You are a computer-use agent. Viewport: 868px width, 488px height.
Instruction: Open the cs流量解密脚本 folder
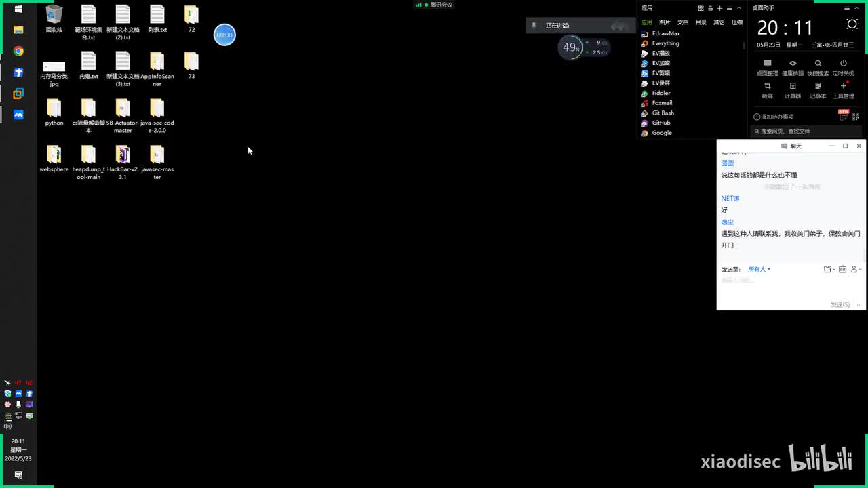(x=88, y=116)
